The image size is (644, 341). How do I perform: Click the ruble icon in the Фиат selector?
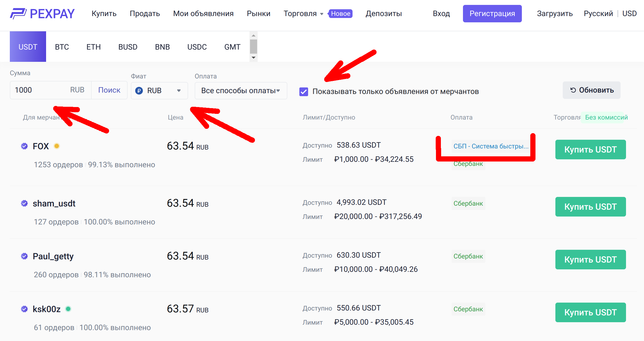point(139,91)
